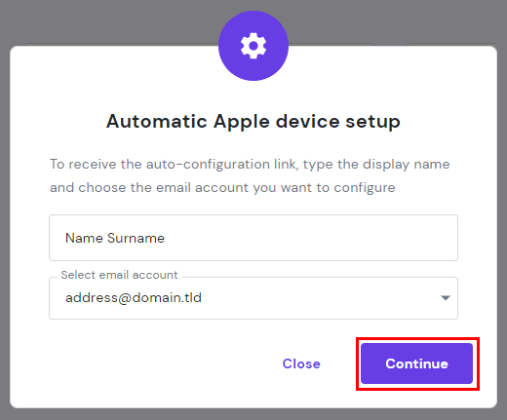Image resolution: width=507 pixels, height=420 pixels.
Task: Click the word "Apple" in the dialog title
Action: [x=242, y=122]
